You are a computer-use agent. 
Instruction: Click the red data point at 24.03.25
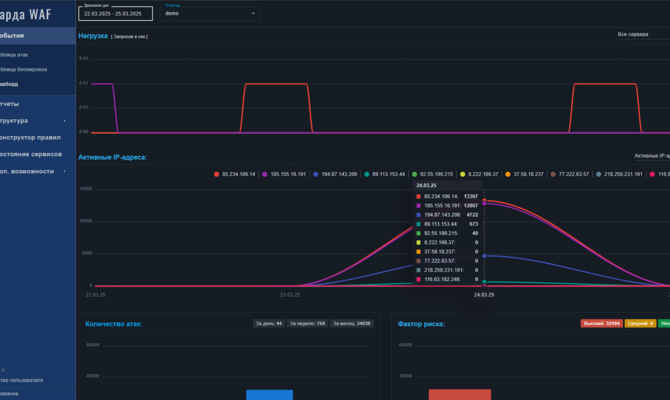click(484, 200)
